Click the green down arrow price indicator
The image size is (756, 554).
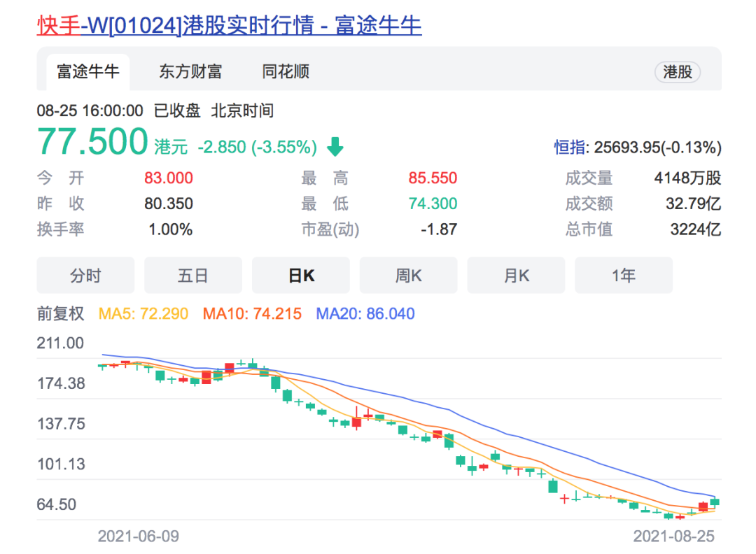(335, 147)
